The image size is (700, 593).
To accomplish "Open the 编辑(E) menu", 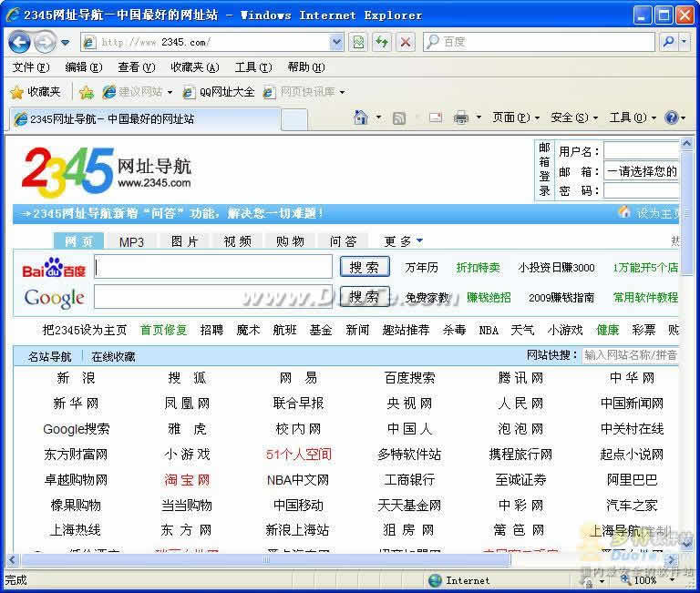I will click(84, 67).
